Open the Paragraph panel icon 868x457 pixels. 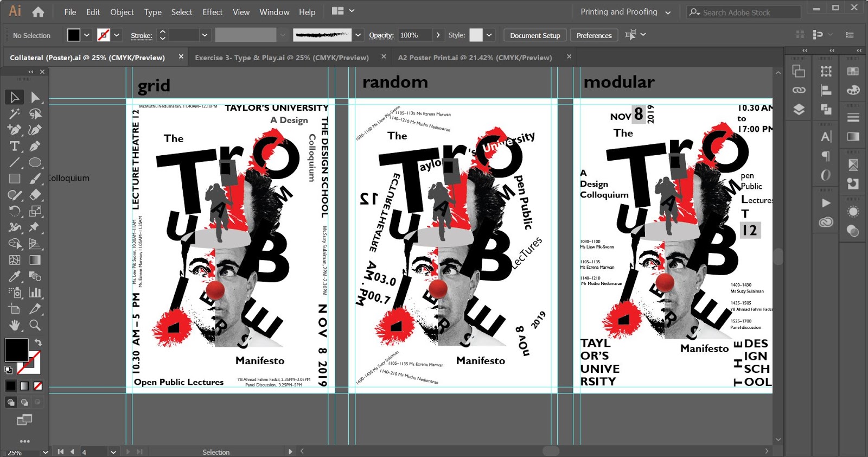[x=826, y=156]
